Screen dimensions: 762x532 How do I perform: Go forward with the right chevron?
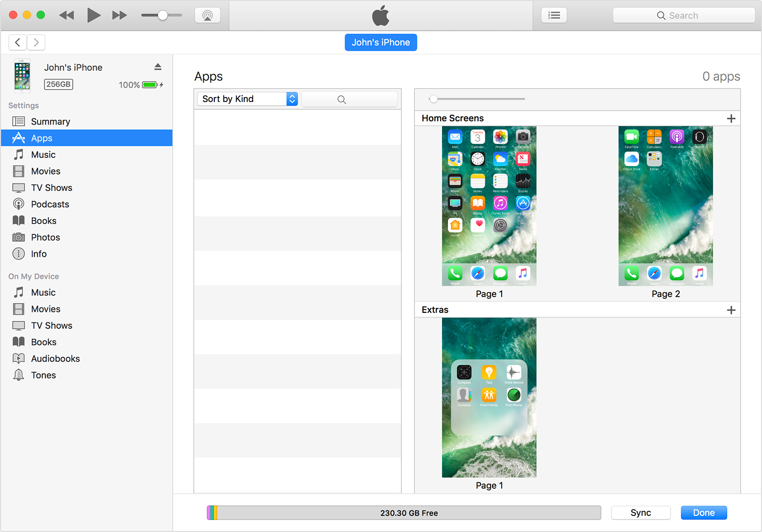(x=36, y=42)
